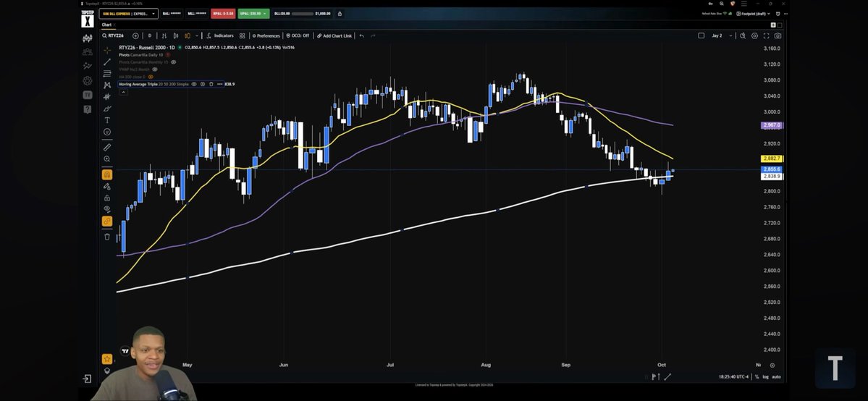Click the account lock icon

click(x=340, y=14)
